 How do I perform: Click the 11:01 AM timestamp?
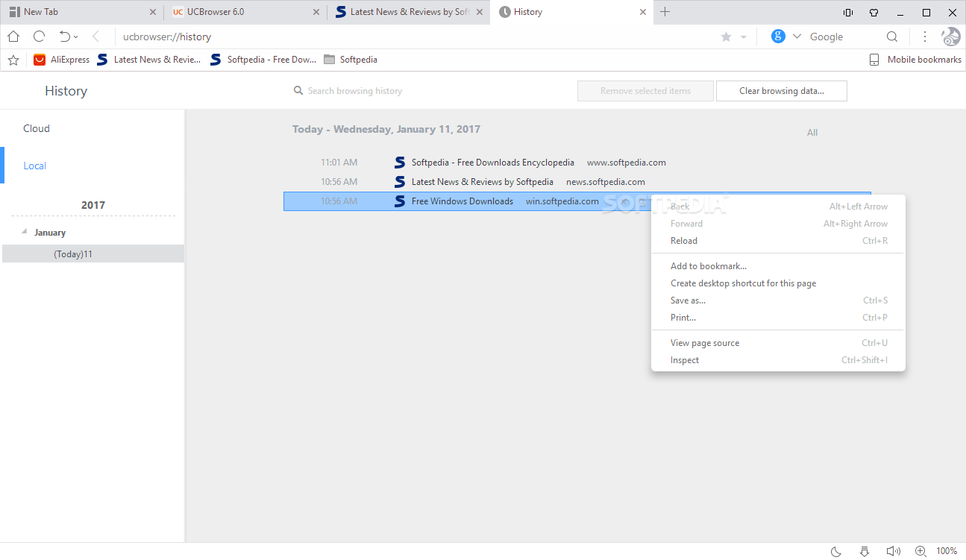(x=339, y=162)
